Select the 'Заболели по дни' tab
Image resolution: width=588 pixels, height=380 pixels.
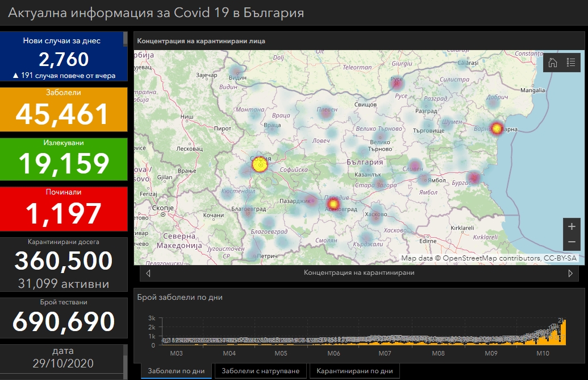pyautogui.click(x=176, y=371)
